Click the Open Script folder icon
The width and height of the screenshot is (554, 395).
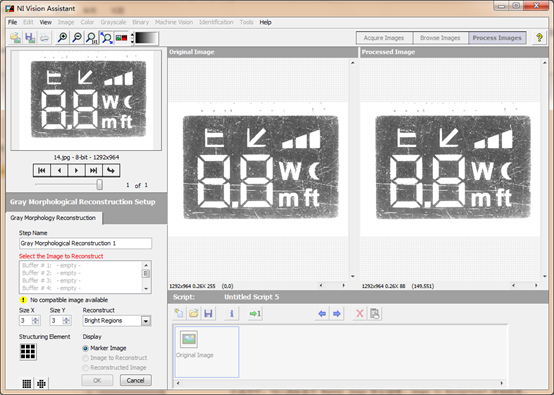click(x=194, y=313)
